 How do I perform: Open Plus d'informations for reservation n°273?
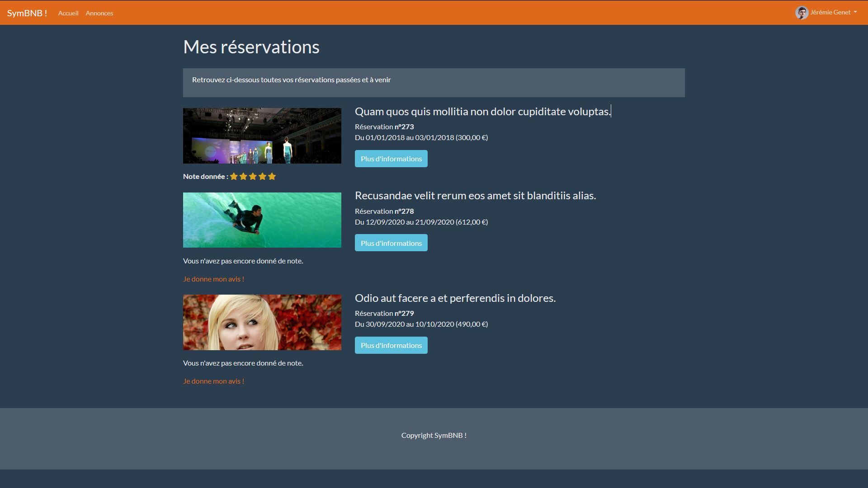point(391,159)
